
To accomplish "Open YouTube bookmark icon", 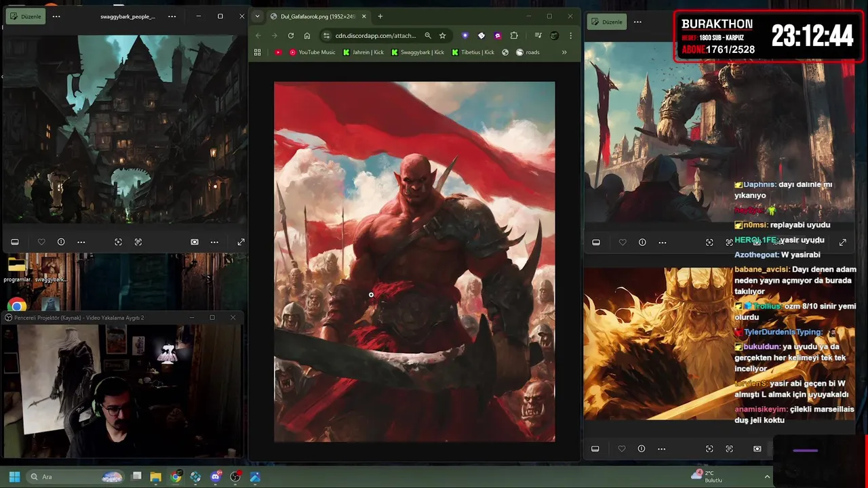I will tap(278, 52).
